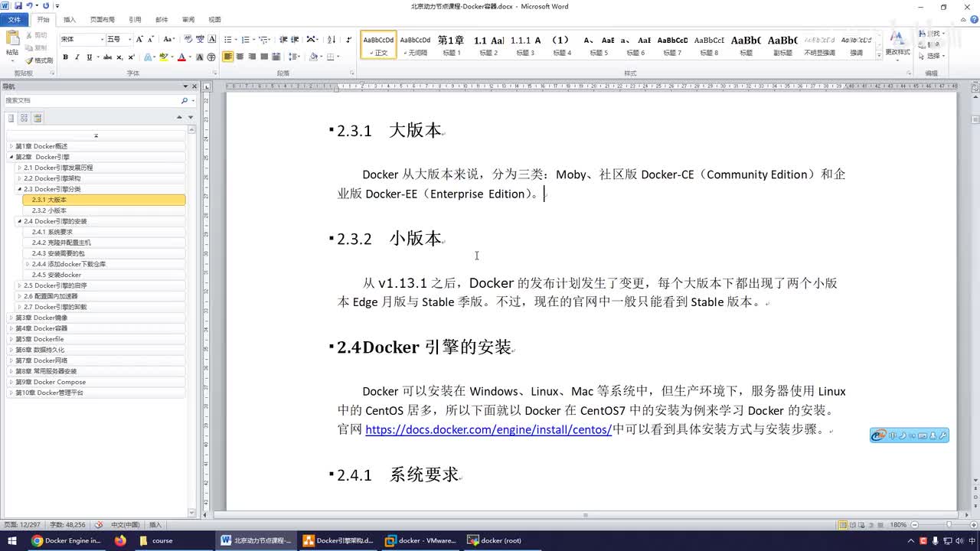Expand 2.4.4 添加docker下载仓库 node
This screenshot has height=551, width=980.
tap(28, 264)
